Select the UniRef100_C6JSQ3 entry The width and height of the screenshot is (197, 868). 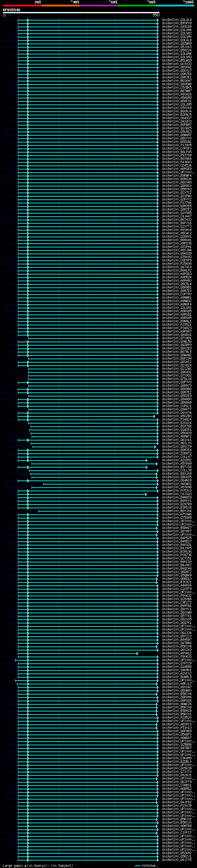177,494
